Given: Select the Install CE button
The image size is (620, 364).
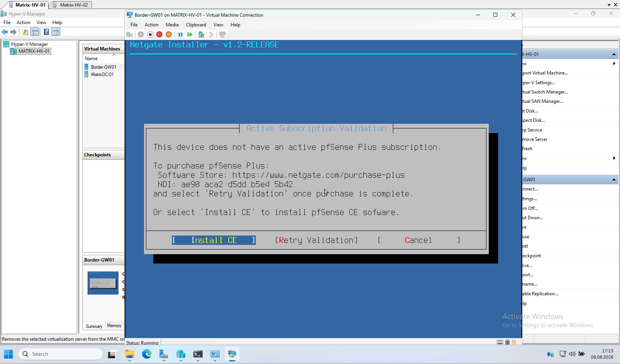Looking at the screenshot, I should click(x=214, y=240).
